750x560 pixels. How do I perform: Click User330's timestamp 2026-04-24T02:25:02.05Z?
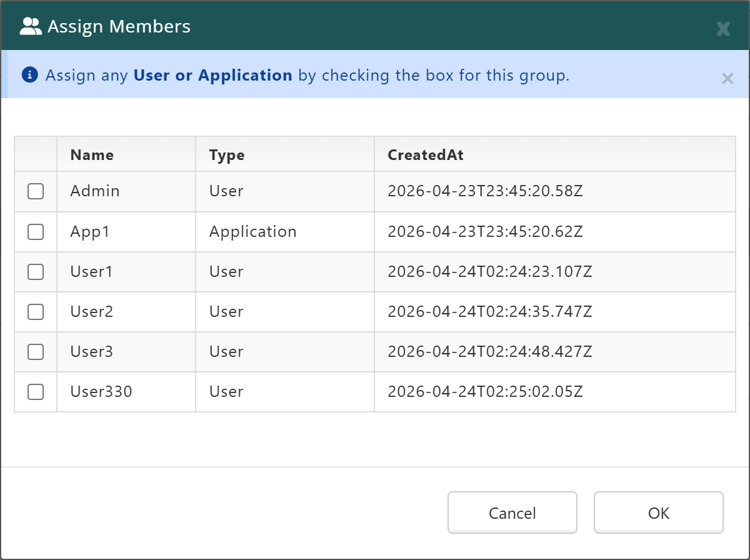[485, 392]
